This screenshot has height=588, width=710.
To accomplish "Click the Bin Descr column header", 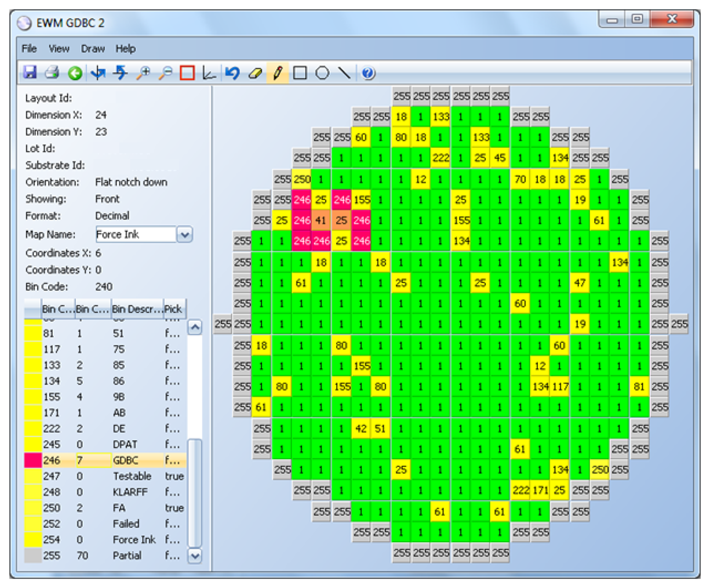I will tap(136, 309).
